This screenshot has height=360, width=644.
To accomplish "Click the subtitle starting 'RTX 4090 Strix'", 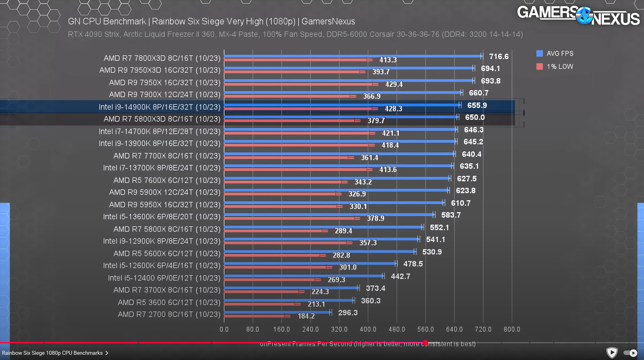I will [295, 34].
